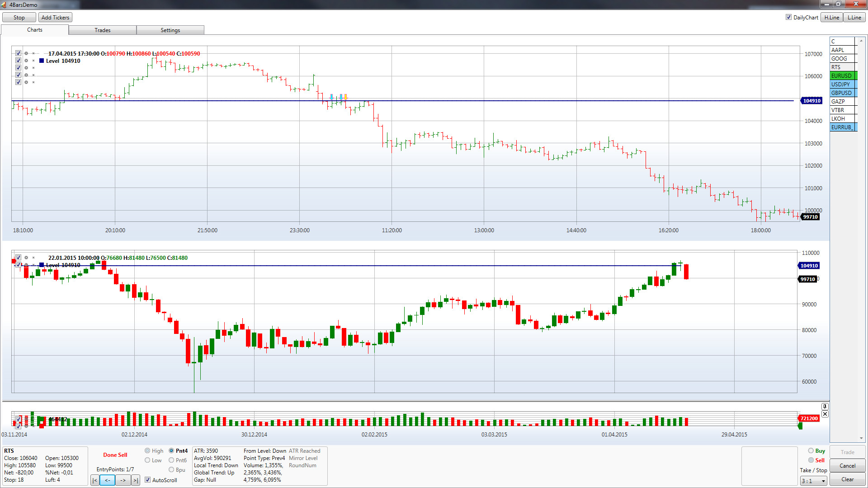Go to previous entry point arrow
Viewport: 868px width, 488px height.
pos(108,480)
